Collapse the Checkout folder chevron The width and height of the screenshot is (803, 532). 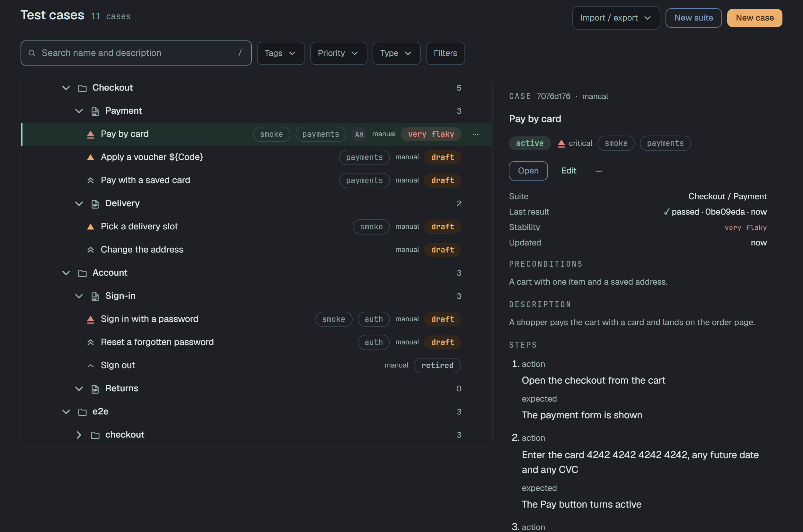pos(66,88)
